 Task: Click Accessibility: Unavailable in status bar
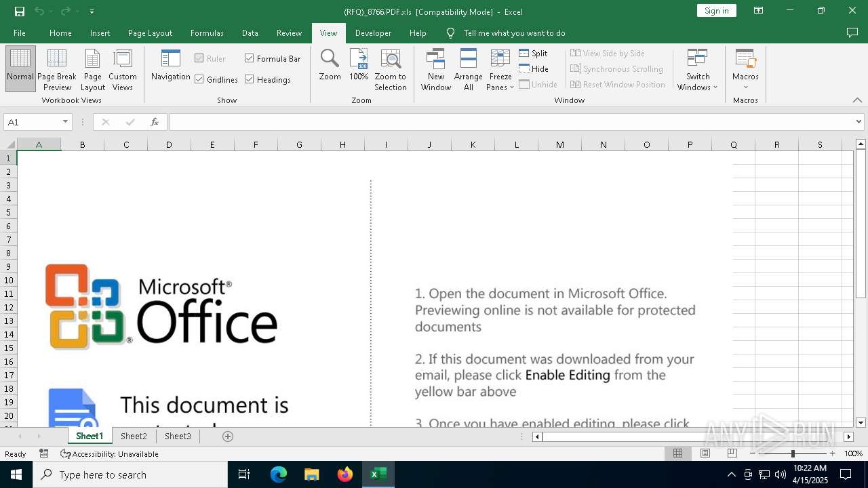coord(110,454)
